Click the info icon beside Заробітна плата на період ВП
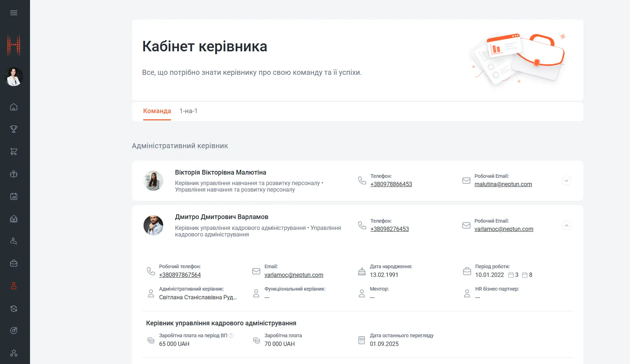This screenshot has height=364, width=630. [x=231, y=335]
